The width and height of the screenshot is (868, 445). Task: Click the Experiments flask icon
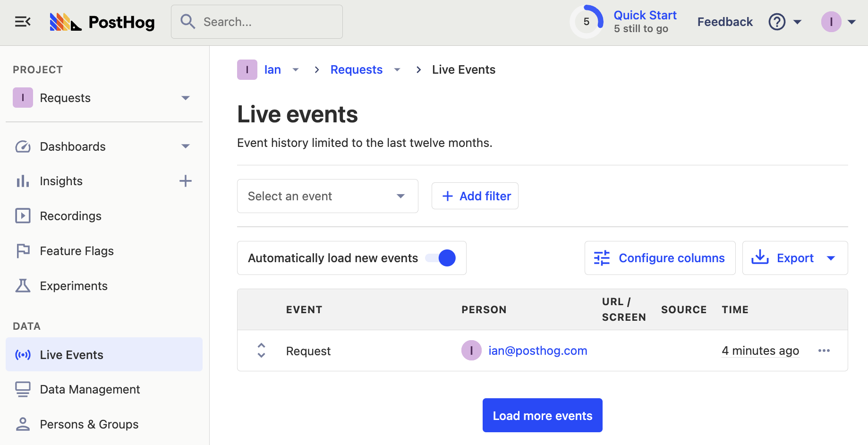(23, 285)
